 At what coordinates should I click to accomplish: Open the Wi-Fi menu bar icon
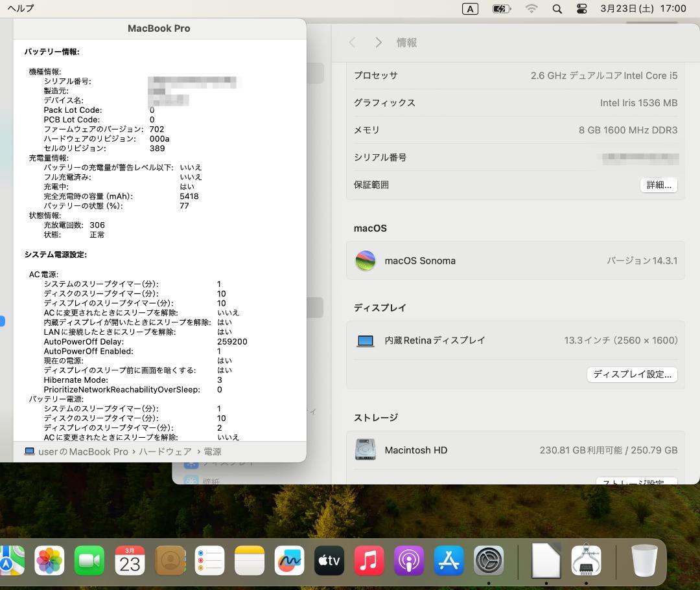[531, 9]
